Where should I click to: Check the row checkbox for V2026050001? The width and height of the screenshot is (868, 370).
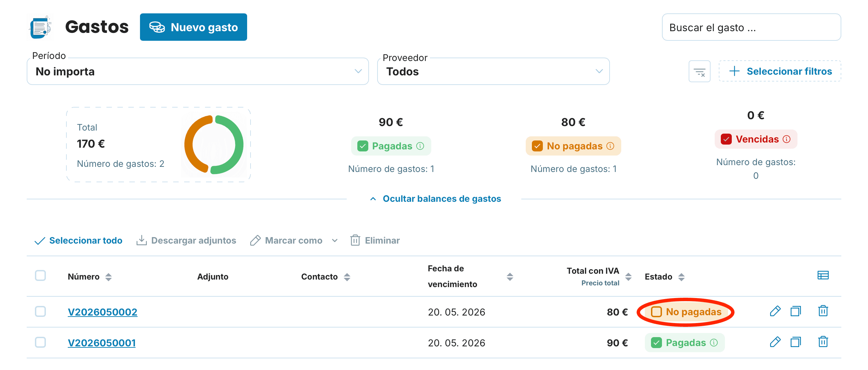click(x=40, y=342)
